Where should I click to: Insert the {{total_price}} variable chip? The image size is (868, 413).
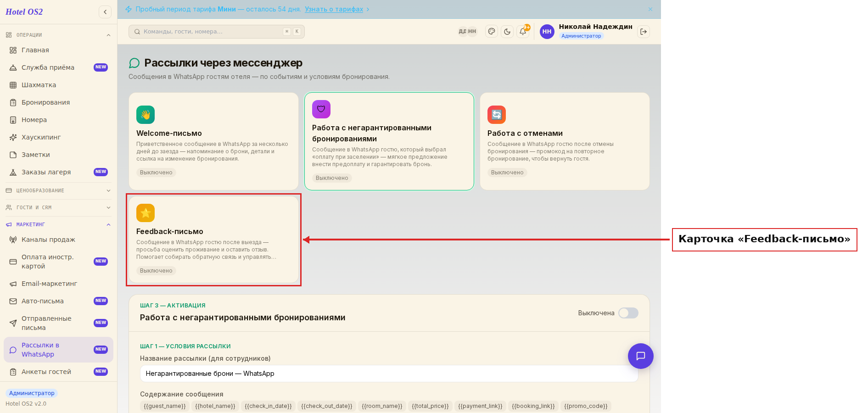pyautogui.click(x=430, y=406)
